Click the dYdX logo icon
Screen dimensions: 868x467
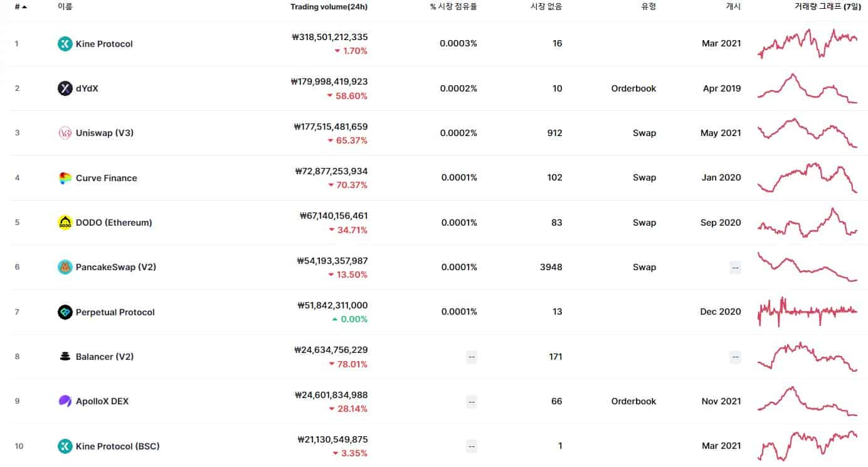pyautogui.click(x=65, y=88)
